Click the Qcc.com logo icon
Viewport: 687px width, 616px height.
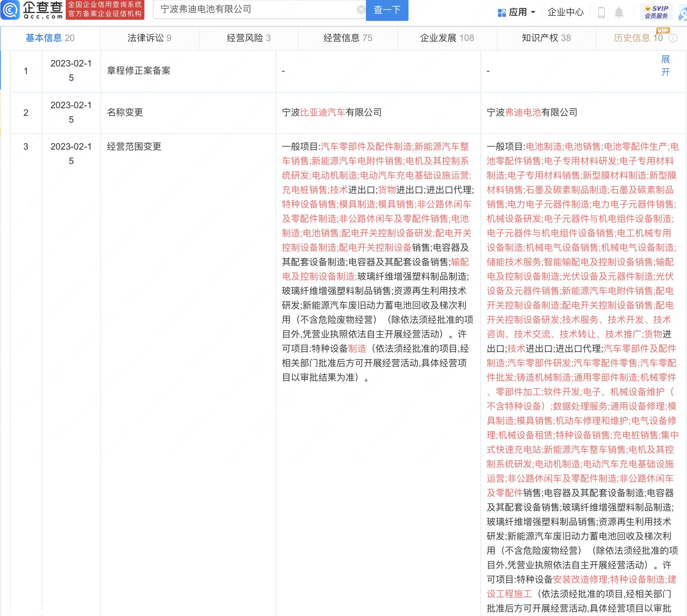pos(10,10)
